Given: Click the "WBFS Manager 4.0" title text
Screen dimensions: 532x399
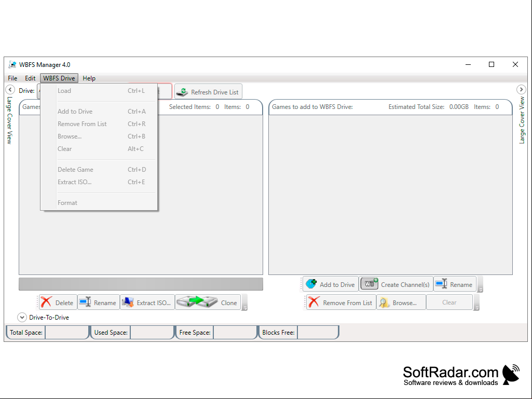Looking at the screenshot, I should pyautogui.click(x=45, y=64).
